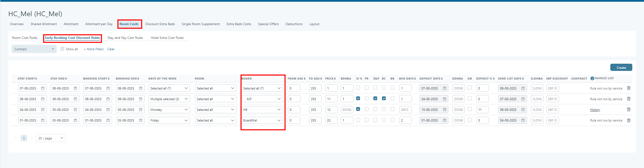Open calendar for Booking End 03-08-2025
644x168 pixels.
[x=141, y=120]
